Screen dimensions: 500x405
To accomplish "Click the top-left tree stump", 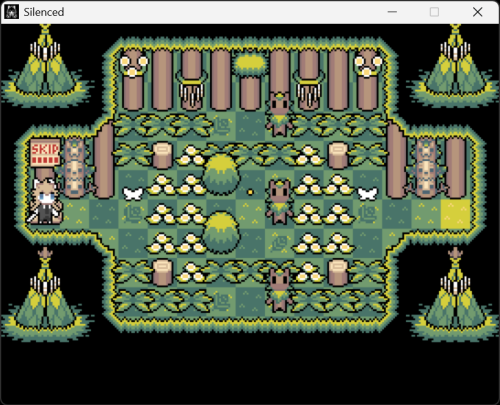I will pos(162,156).
